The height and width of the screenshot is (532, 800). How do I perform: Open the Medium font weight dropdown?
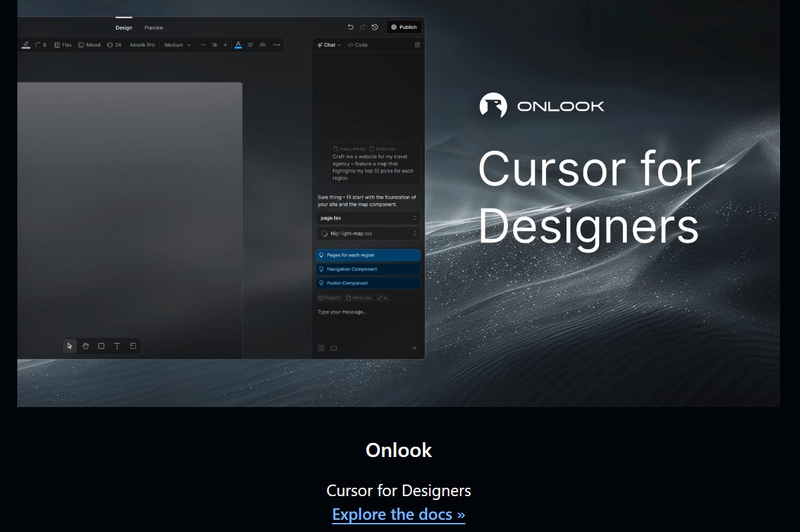click(x=178, y=45)
